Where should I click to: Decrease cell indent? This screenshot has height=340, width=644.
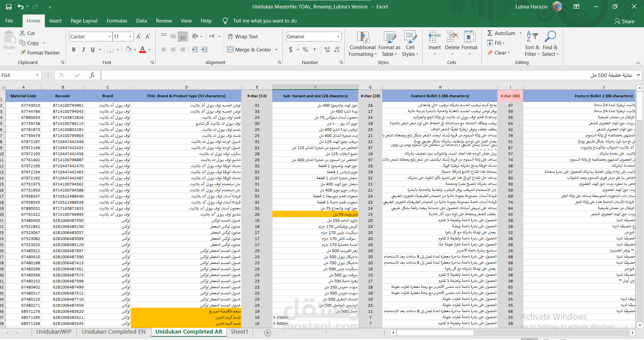(x=195, y=49)
